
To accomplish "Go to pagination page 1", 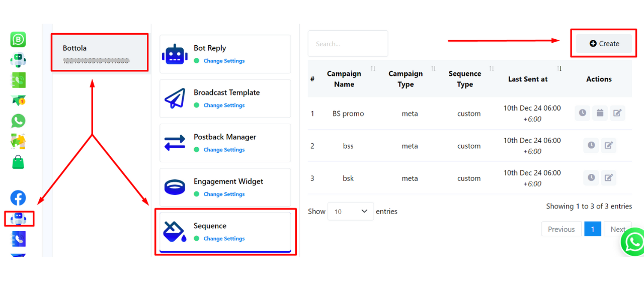I will pos(593,229).
